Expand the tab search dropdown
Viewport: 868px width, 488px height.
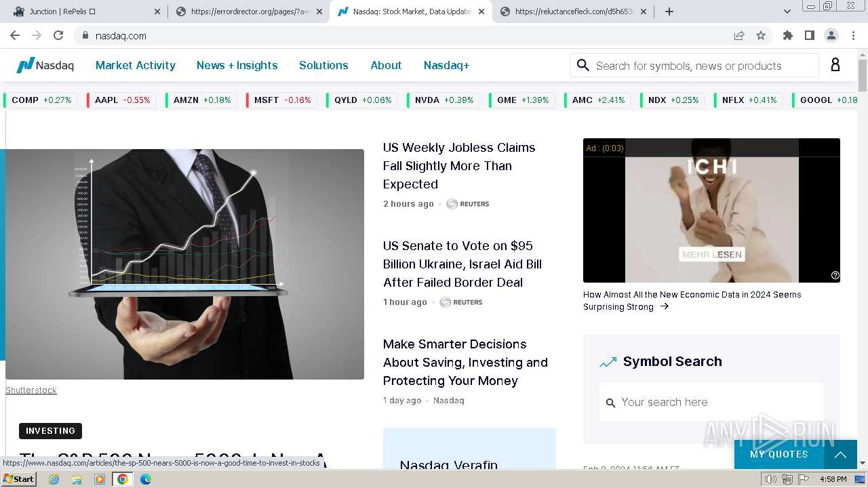tap(787, 12)
